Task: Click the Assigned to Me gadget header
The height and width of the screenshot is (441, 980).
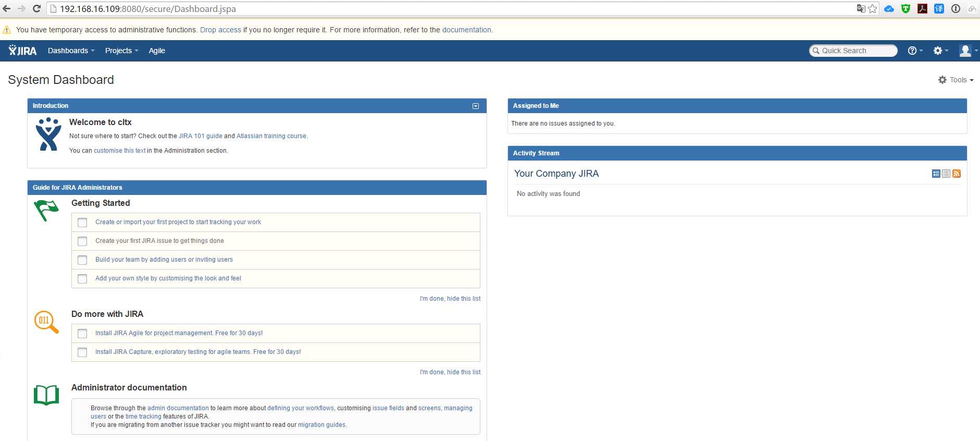Action: pos(737,106)
